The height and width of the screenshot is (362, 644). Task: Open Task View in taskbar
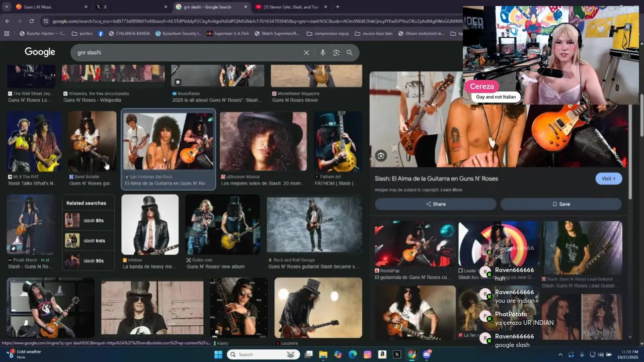click(x=308, y=354)
